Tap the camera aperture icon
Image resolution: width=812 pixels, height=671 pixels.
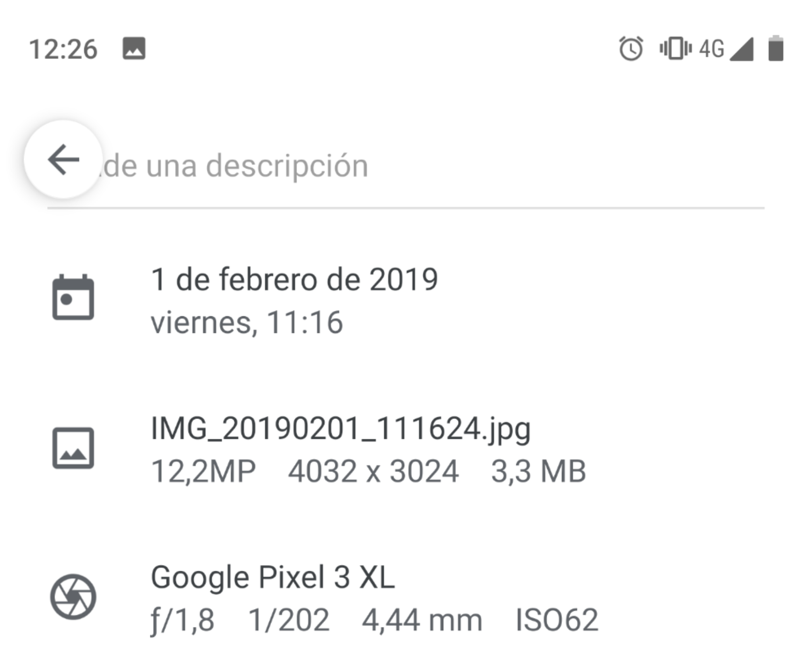(x=73, y=596)
